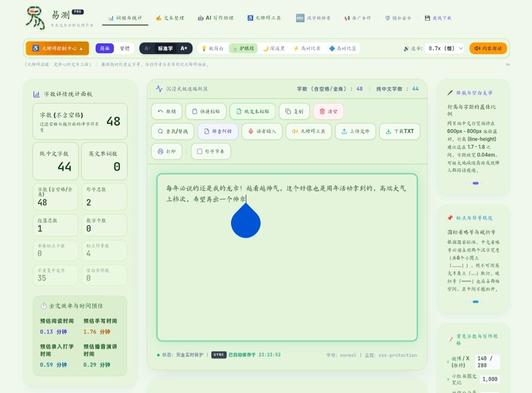The image size is (532, 393).
Task: Click the SYNC badge in status bar
Action: [219, 355]
